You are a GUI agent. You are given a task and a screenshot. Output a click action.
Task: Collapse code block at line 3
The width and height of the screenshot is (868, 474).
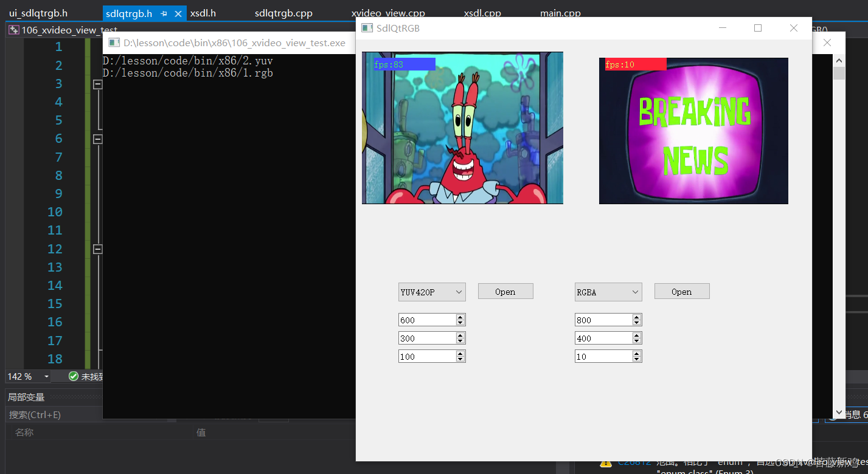click(97, 84)
